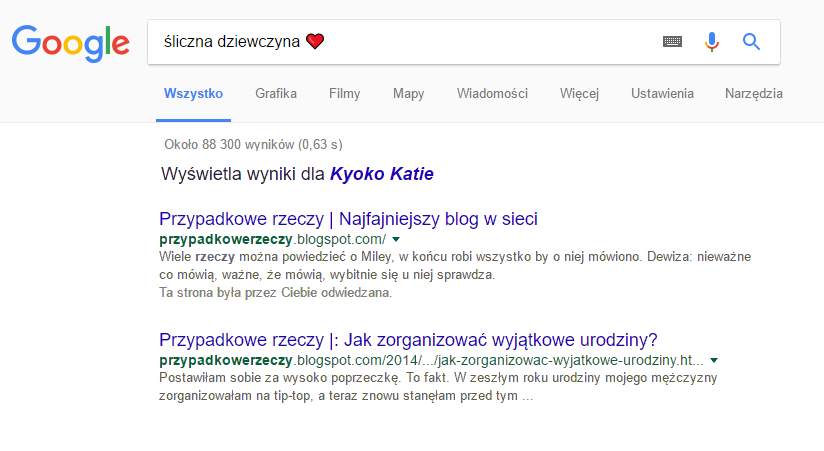The image size is (824, 451).
Task: Click 'Około 88 300 wyników' stats text
Action: tap(253, 145)
